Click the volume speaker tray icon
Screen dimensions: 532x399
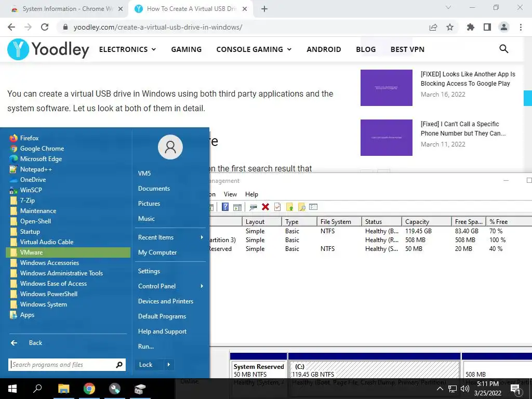click(465, 389)
